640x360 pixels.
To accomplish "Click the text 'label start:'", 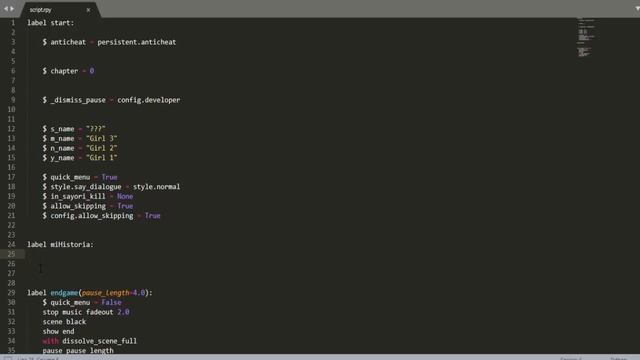I will (x=51, y=23).
